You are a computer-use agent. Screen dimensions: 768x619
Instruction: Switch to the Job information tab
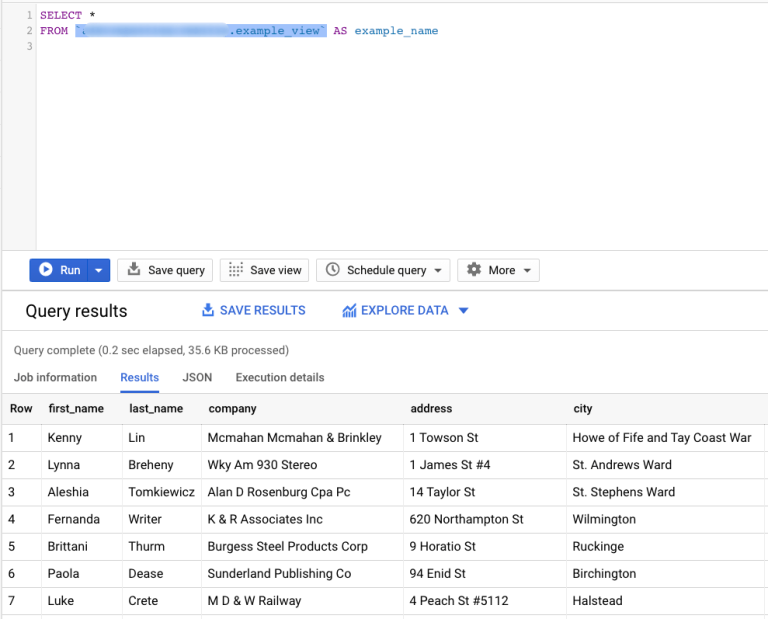[x=55, y=377]
